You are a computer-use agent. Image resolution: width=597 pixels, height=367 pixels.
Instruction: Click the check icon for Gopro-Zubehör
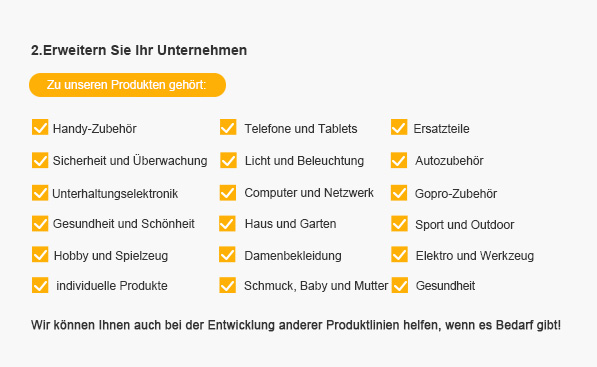[399, 193]
